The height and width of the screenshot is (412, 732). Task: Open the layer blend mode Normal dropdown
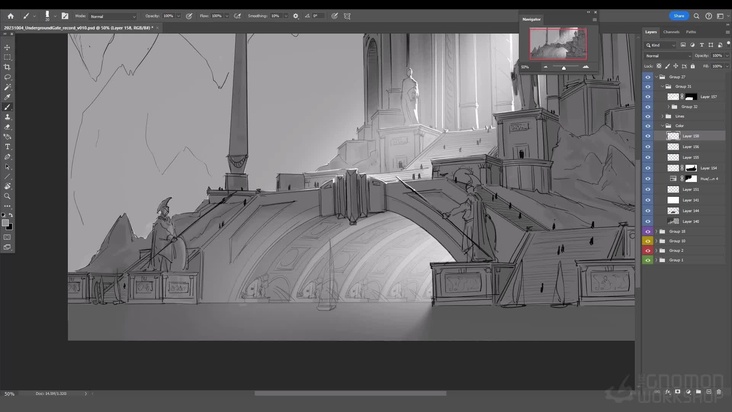coord(665,56)
